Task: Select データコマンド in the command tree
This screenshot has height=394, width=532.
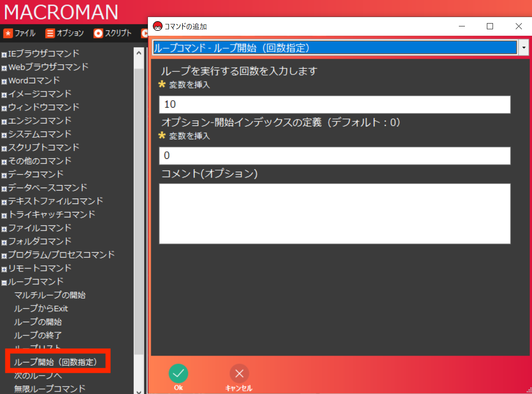Action: (x=36, y=174)
